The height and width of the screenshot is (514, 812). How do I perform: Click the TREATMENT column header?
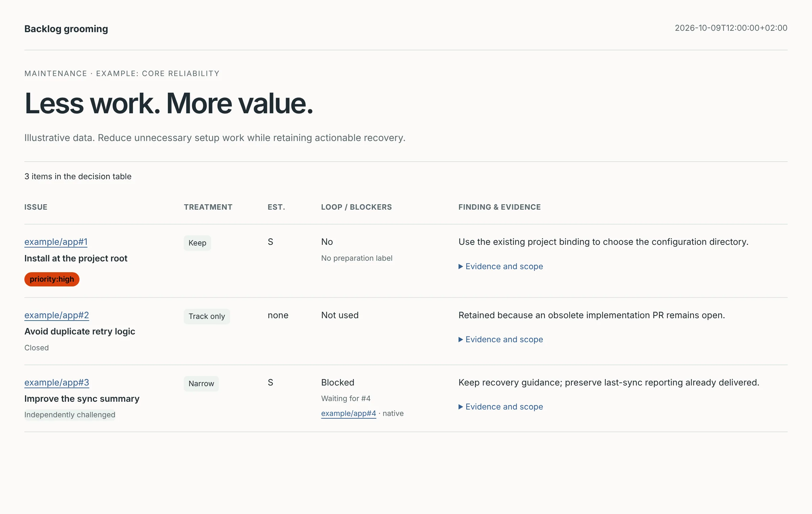208,207
